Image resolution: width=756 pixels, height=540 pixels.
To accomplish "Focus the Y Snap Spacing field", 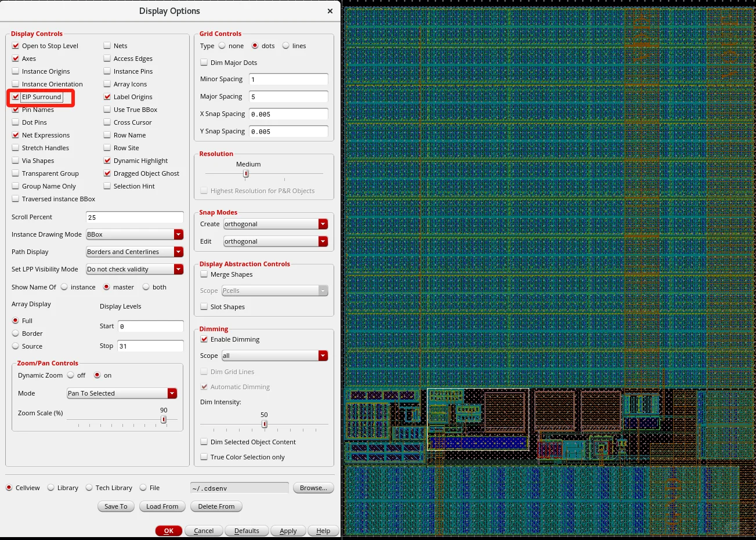I will point(288,132).
